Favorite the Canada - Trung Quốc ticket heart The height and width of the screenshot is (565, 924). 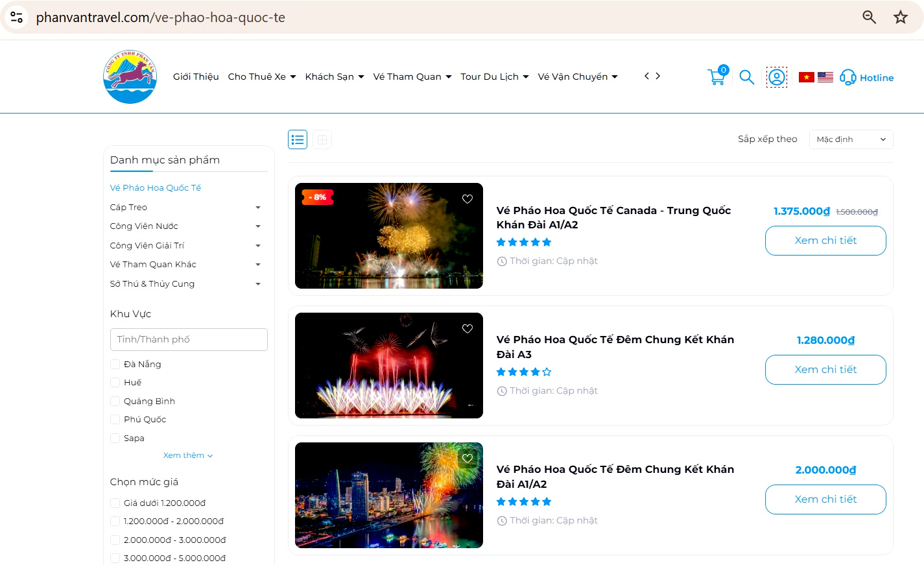[468, 199]
